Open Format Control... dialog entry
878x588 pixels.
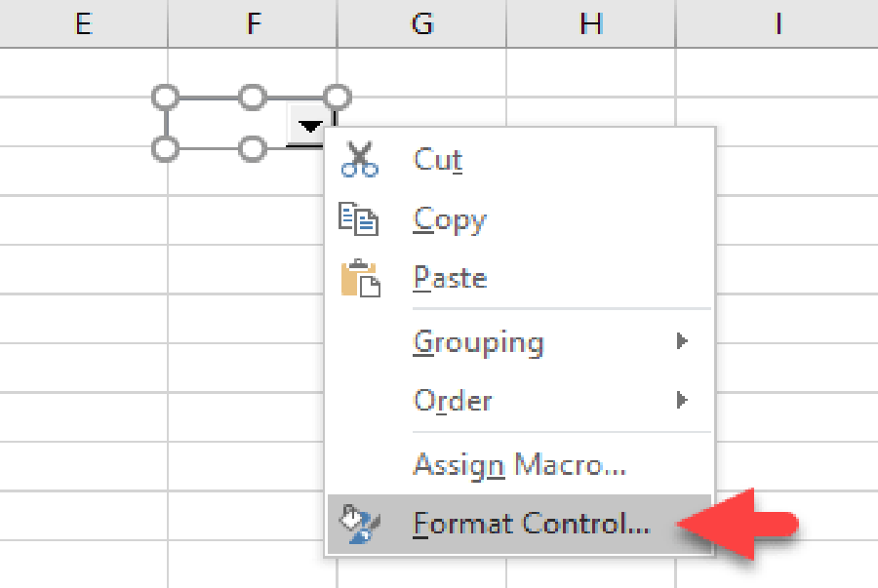519,525
